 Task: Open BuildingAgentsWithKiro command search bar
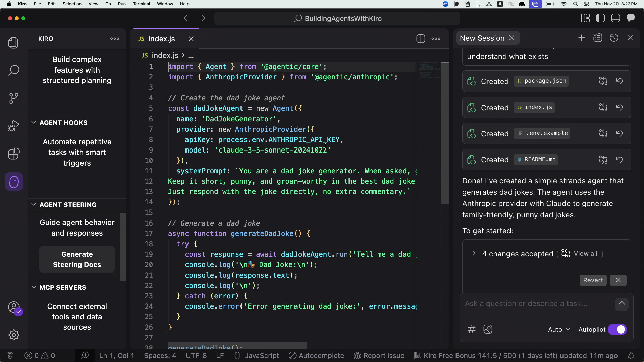click(x=337, y=18)
